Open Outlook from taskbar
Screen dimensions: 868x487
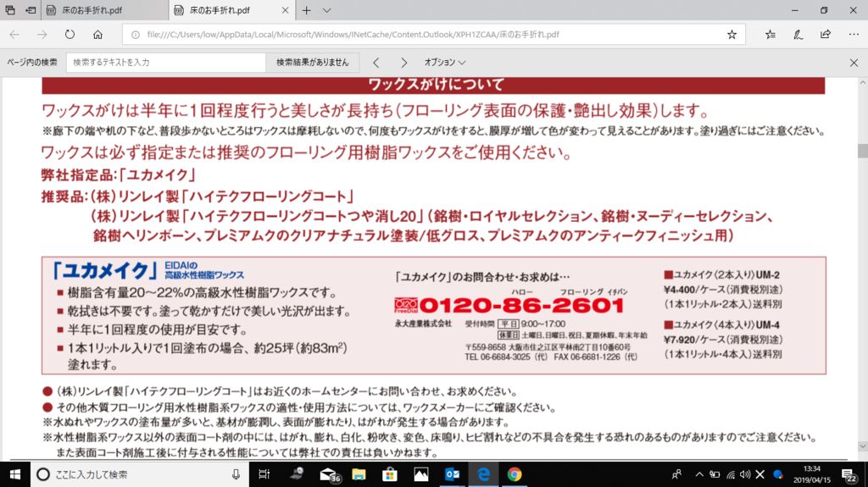click(452, 474)
